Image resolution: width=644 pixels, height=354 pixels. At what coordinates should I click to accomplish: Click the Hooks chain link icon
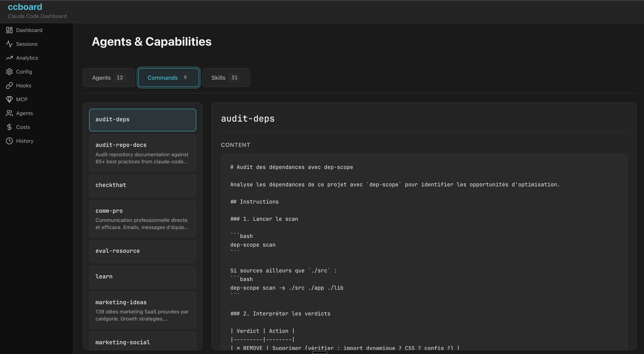(x=9, y=86)
